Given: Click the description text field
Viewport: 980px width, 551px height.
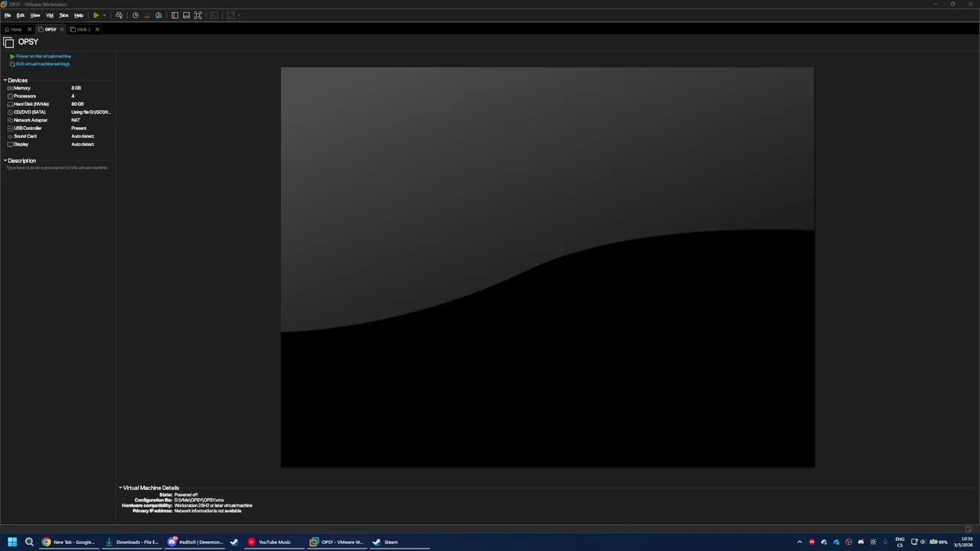Looking at the screenshot, I should [57, 168].
